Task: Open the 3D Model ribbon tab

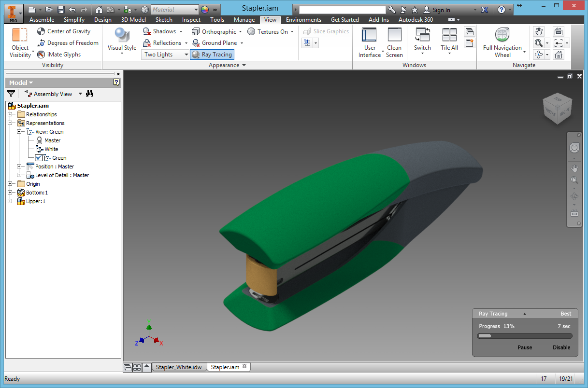Action: point(133,20)
